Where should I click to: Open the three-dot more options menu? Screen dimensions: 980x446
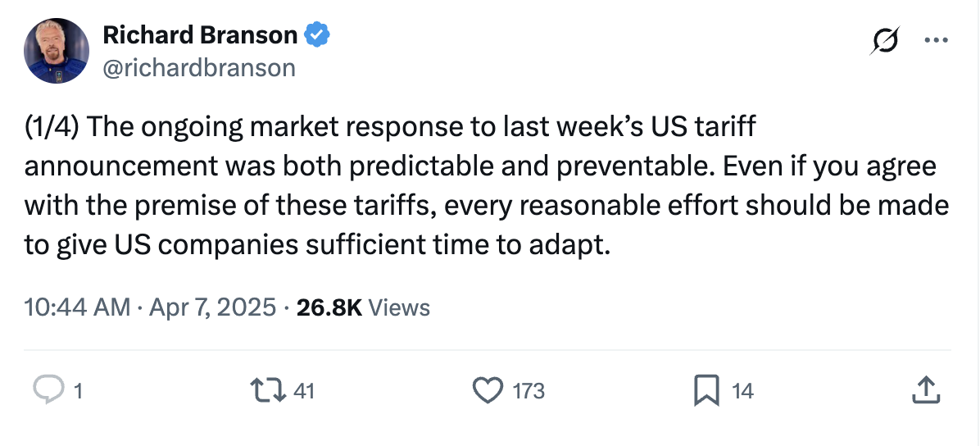[x=936, y=41]
